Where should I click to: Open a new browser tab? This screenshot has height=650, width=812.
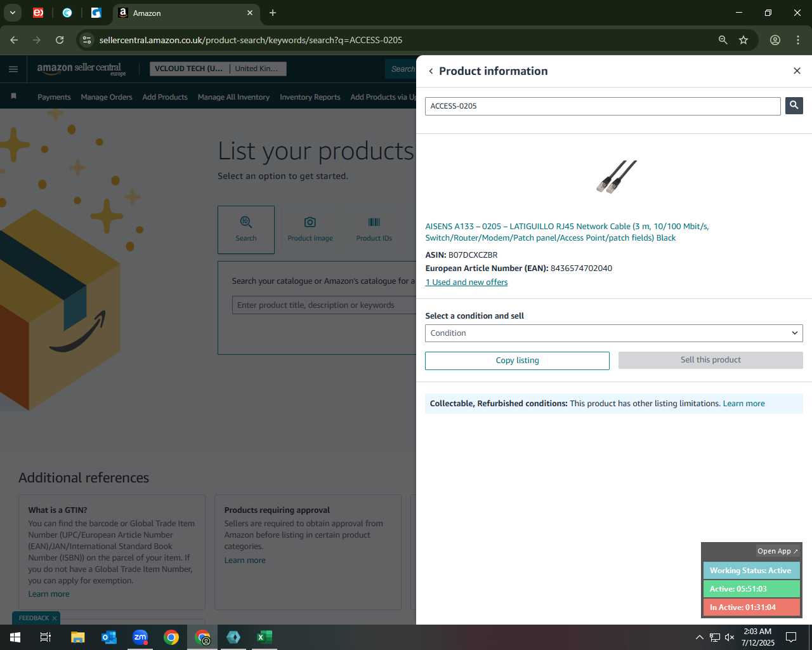click(273, 13)
